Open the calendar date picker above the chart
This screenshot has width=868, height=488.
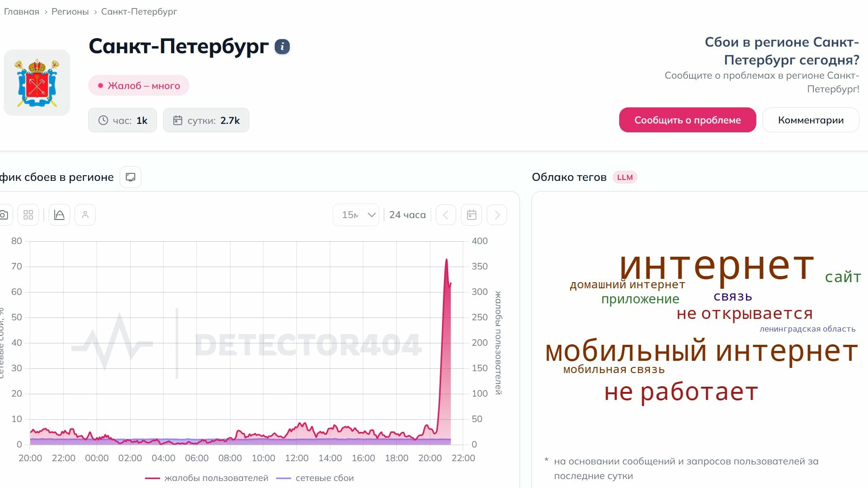click(x=471, y=215)
